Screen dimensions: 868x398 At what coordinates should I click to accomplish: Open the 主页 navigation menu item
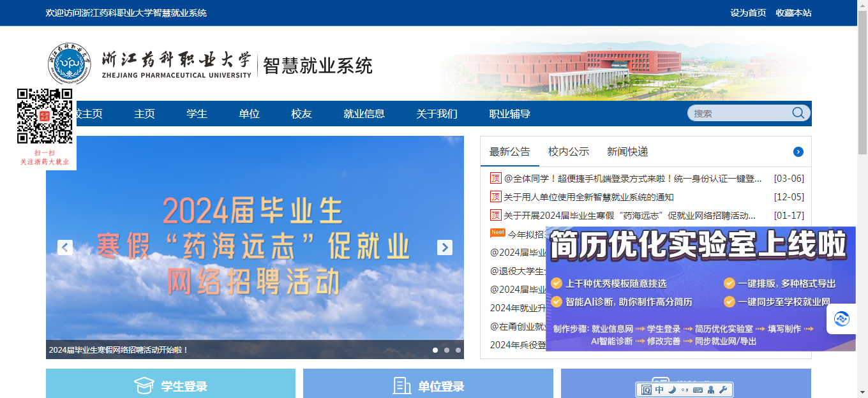(x=145, y=114)
